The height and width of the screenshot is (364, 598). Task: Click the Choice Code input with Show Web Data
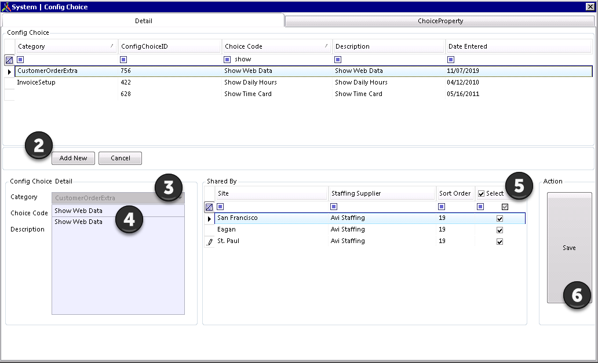tap(118, 211)
